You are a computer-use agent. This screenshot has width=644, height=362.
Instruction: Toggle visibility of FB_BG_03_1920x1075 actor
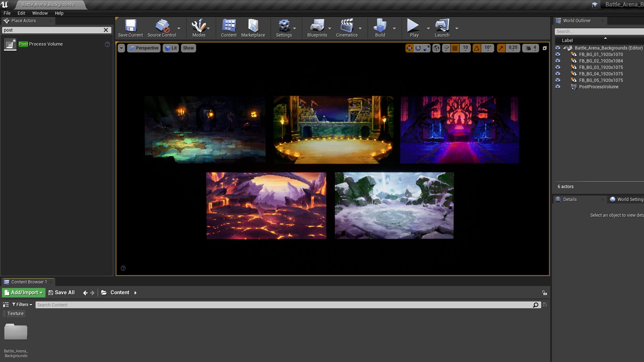point(558,67)
